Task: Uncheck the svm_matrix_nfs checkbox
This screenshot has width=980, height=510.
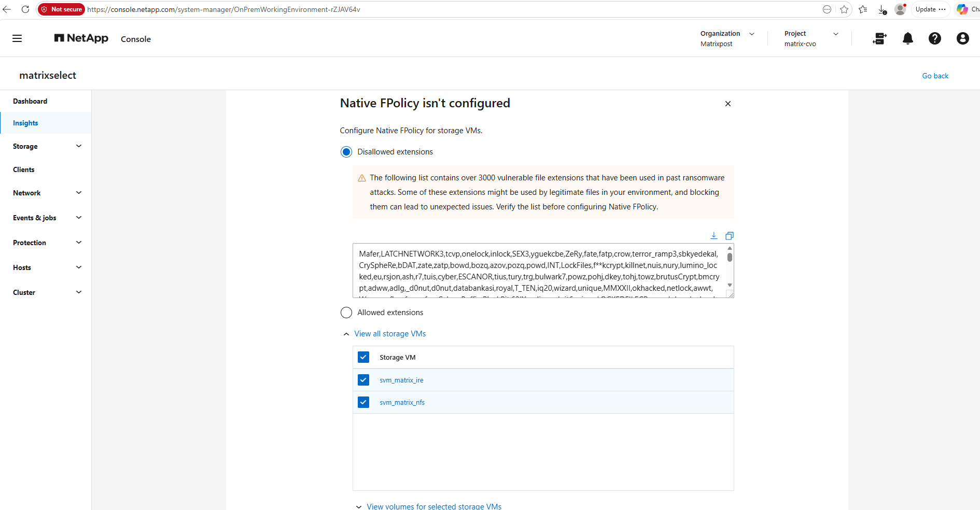Action: 363,402
